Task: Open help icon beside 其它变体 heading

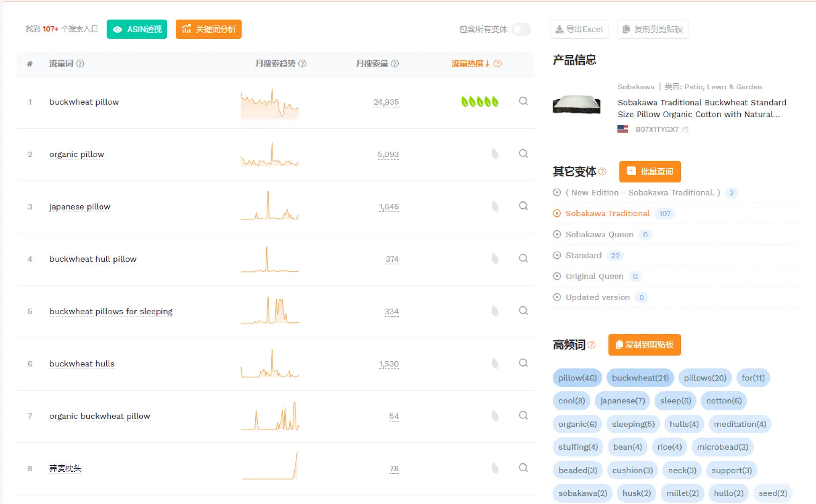Action: 602,171
